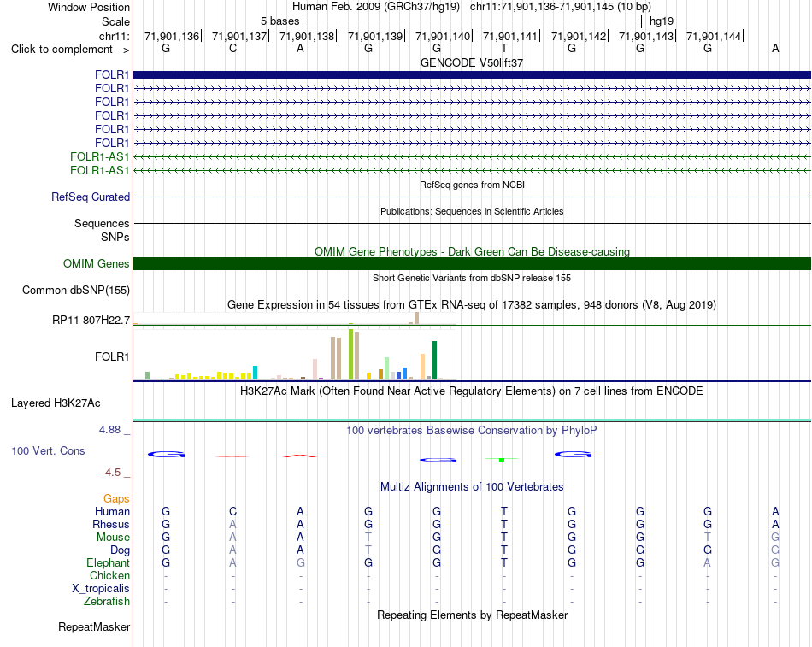Click the hg19 label beside the scale bar

(662, 21)
